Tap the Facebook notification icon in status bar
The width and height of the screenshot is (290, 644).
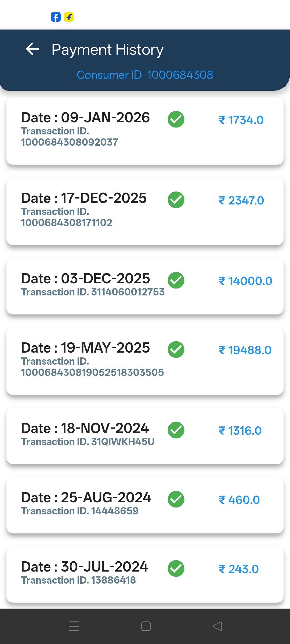point(56,17)
